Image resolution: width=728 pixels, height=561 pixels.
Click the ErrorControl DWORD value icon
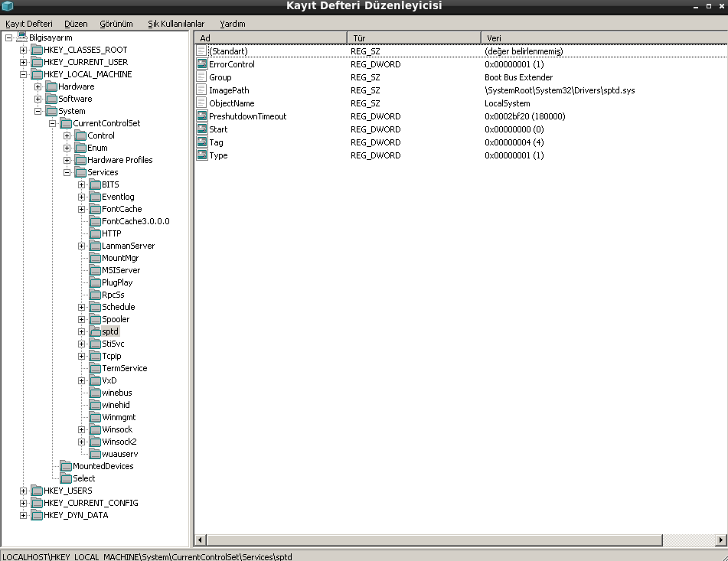click(201, 64)
